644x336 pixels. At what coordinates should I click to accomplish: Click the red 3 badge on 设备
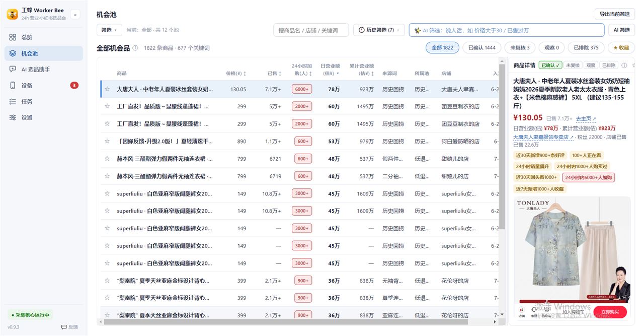pyautogui.click(x=74, y=85)
